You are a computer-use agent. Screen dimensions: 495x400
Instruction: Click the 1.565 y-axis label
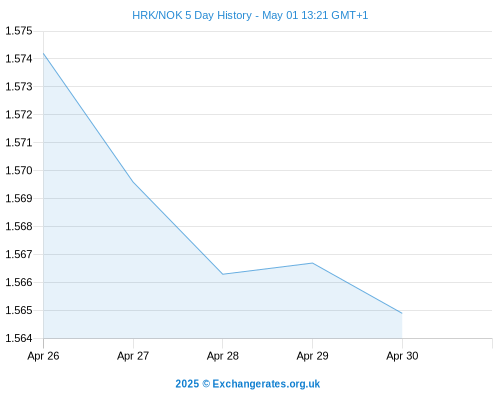(x=19, y=310)
